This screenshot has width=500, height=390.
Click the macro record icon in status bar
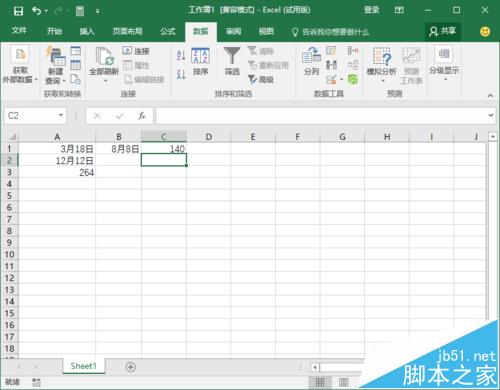[x=36, y=382]
